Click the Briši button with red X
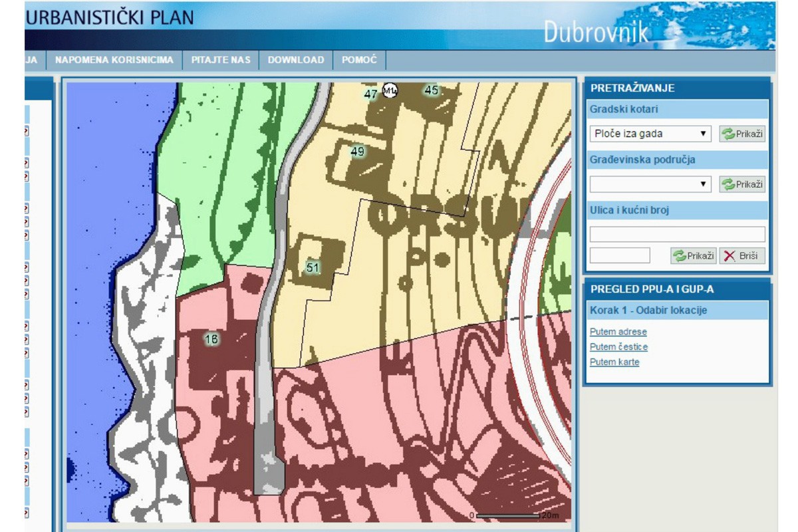Viewport: 798px width, 532px height. point(742,255)
